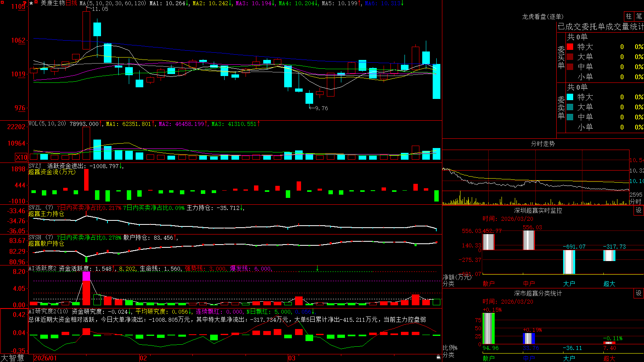Click the 深市超赢分类统计 panel title
The height and width of the screenshot is (362, 644).
538,293
